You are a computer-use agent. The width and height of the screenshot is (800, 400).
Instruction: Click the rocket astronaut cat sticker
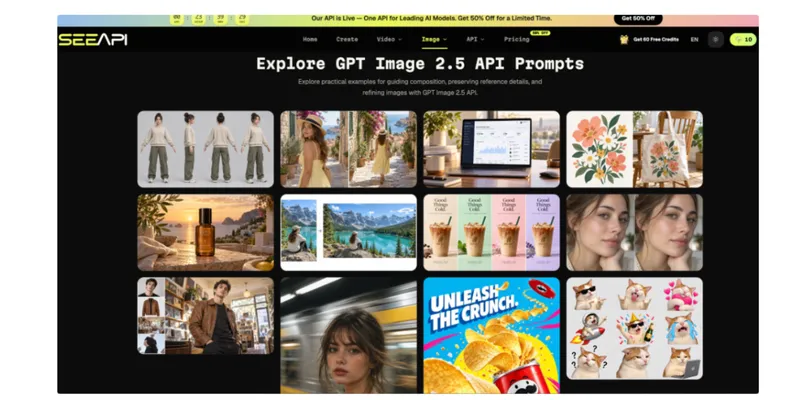[588, 329]
